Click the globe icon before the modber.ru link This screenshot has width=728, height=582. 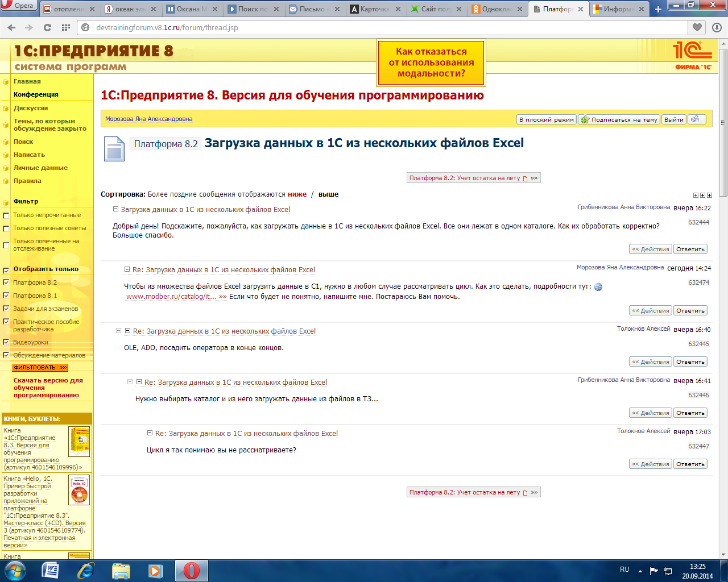598,287
